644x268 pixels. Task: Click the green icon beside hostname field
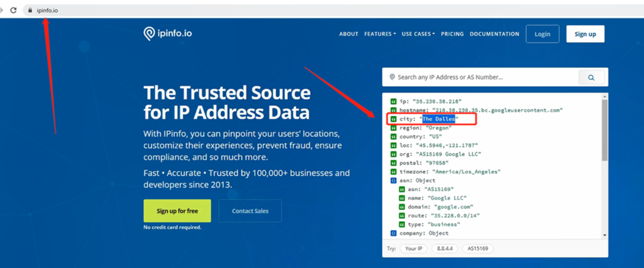pos(393,110)
